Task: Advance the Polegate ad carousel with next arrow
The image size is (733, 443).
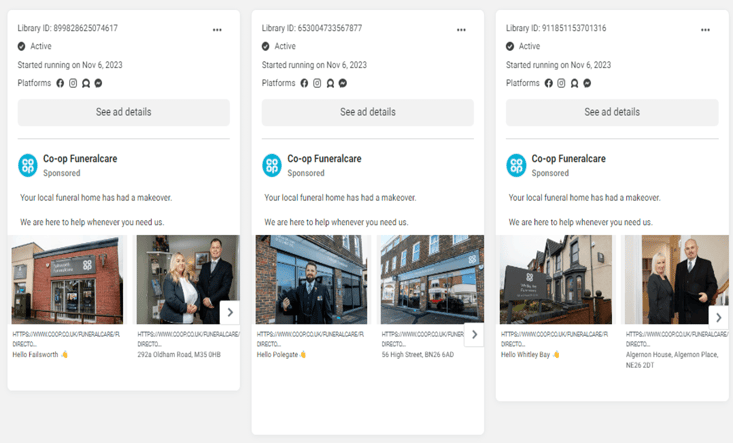Action: tap(474, 335)
